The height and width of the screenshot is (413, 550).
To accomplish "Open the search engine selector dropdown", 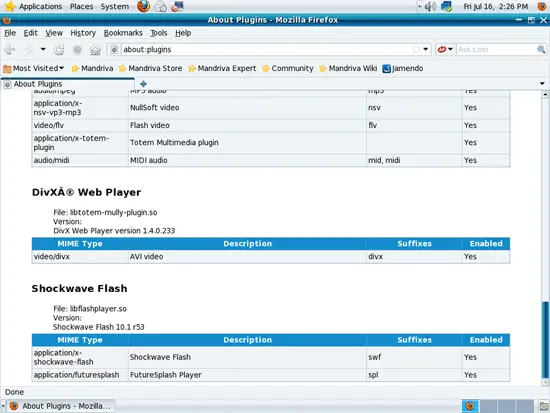I will pos(445,49).
